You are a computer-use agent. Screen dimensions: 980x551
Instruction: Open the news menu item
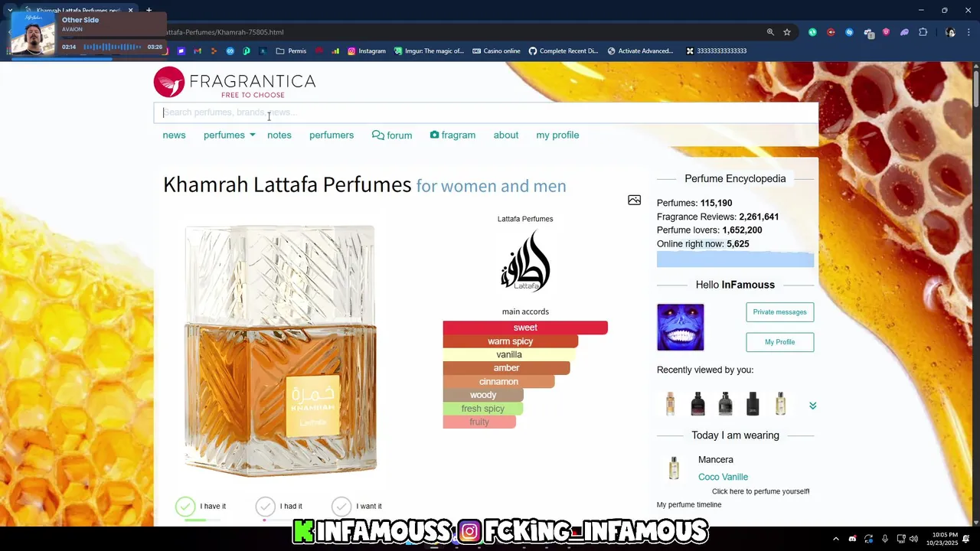(174, 135)
